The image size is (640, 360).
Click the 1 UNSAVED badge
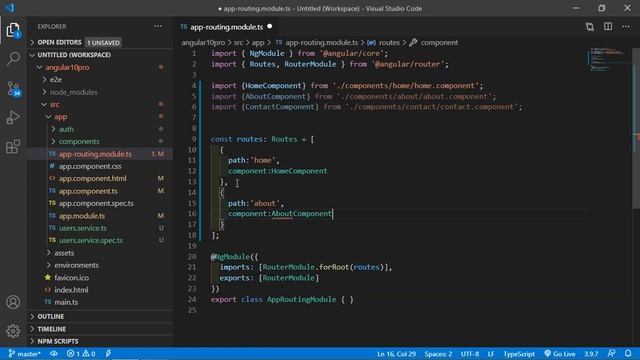tap(103, 42)
